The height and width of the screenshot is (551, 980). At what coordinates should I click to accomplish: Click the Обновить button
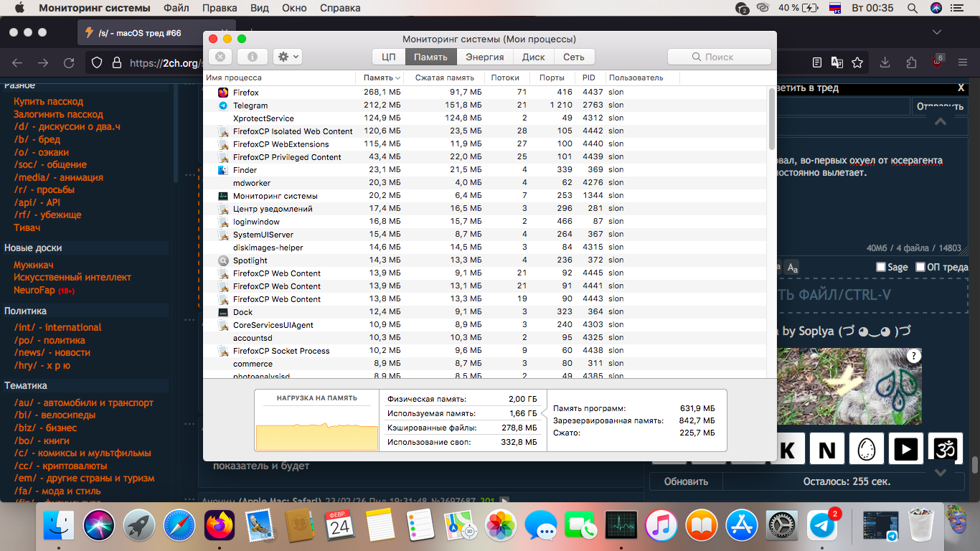point(686,481)
